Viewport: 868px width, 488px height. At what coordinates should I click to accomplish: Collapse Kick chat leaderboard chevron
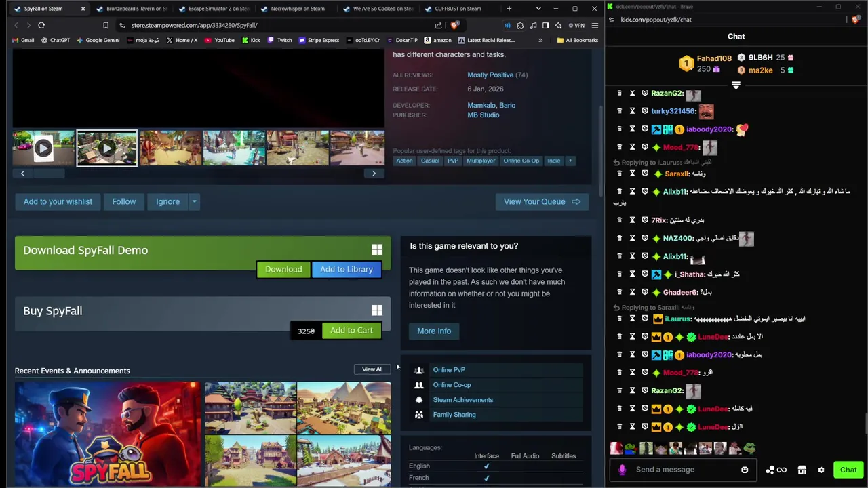pyautogui.click(x=736, y=85)
